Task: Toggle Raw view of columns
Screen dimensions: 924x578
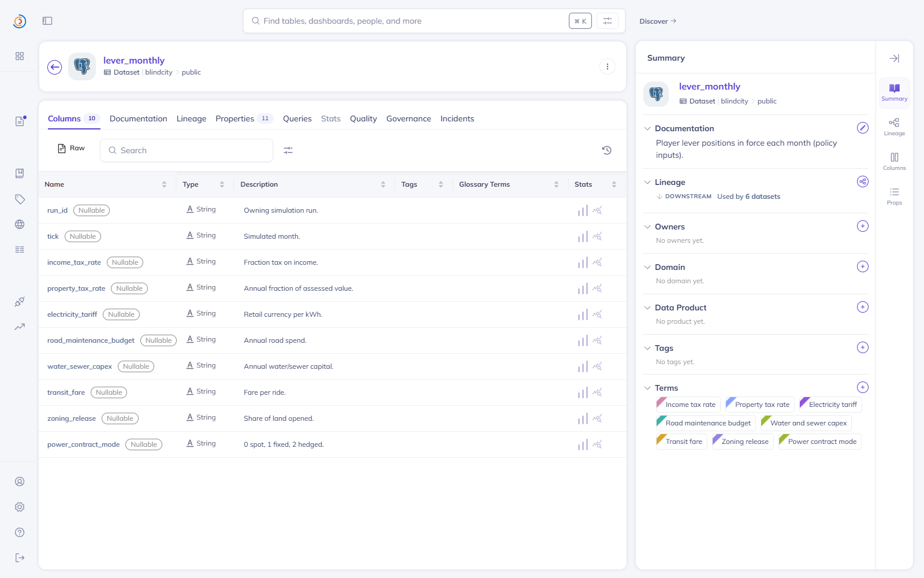Action: 71,149
